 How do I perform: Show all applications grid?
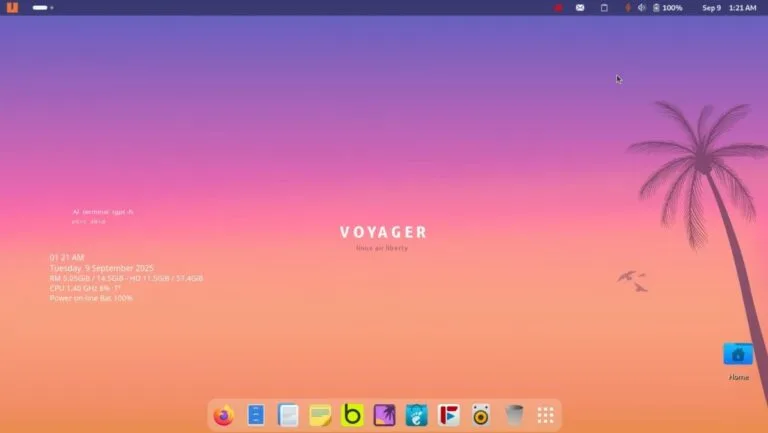pos(545,415)
